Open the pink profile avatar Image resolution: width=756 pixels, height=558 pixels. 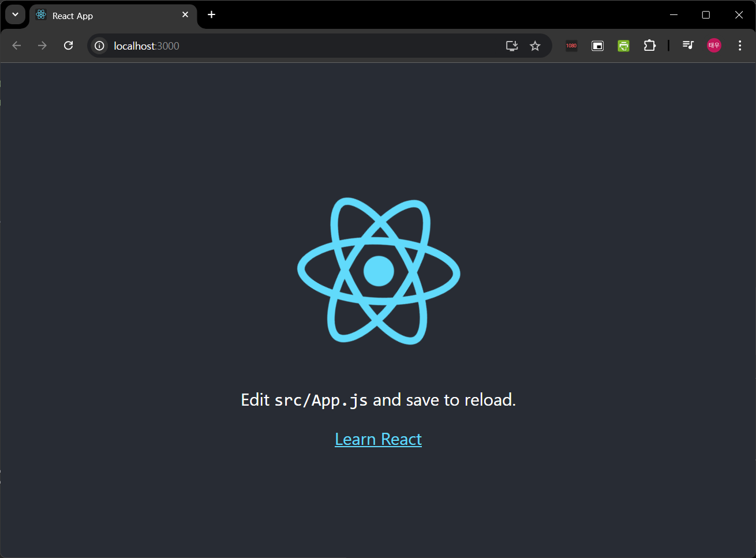714,46
